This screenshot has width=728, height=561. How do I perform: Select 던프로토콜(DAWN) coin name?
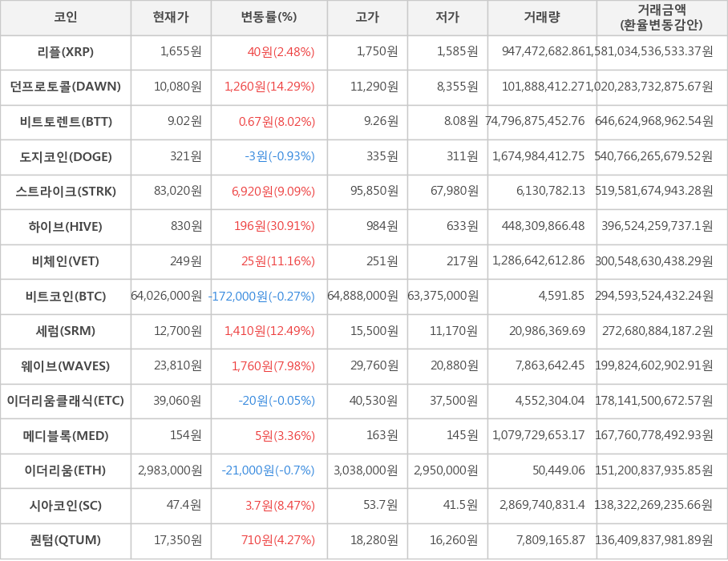[65, 87]
